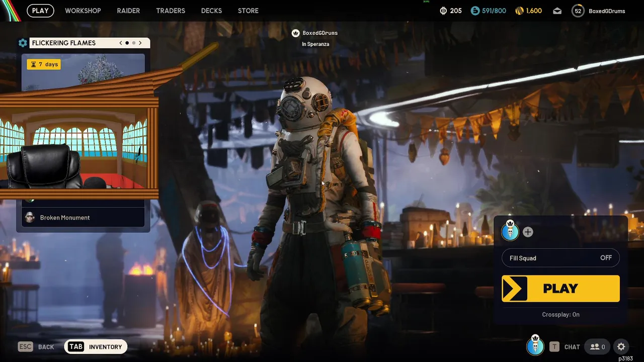Open settings gear at bottom right

click(x=621, y=346)
